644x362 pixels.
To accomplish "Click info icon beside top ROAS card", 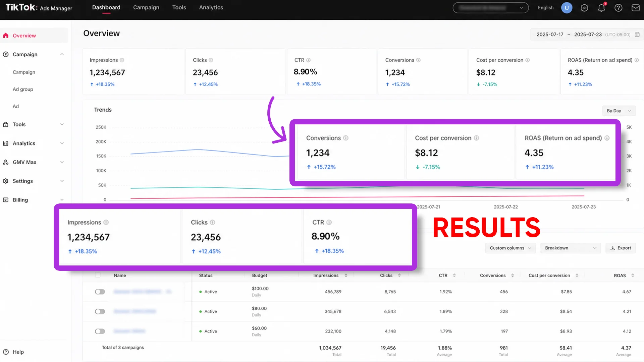I will [x=637, y=60].
